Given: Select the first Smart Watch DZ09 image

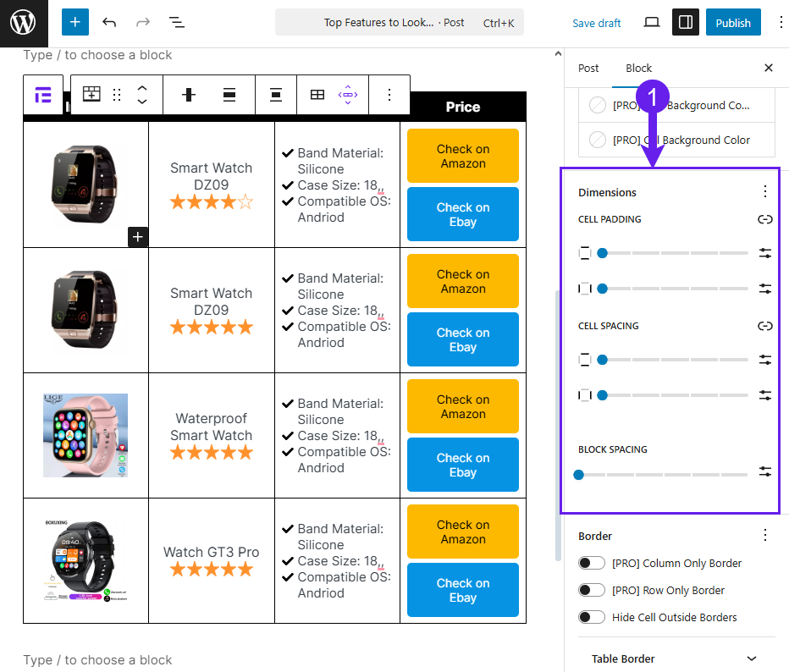Looking at the screenshot, I should click(x=86, y=185).
